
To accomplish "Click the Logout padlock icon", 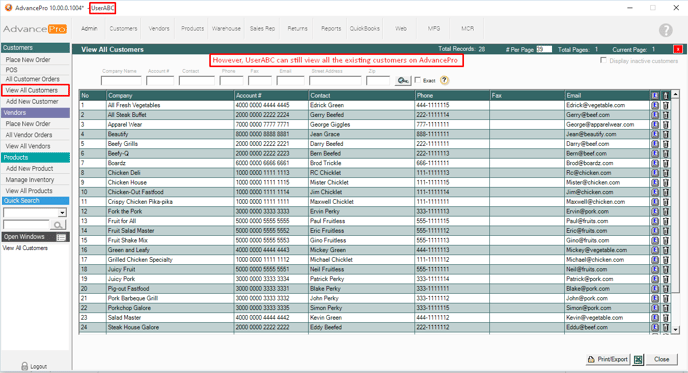I will [x=25, y=366].
